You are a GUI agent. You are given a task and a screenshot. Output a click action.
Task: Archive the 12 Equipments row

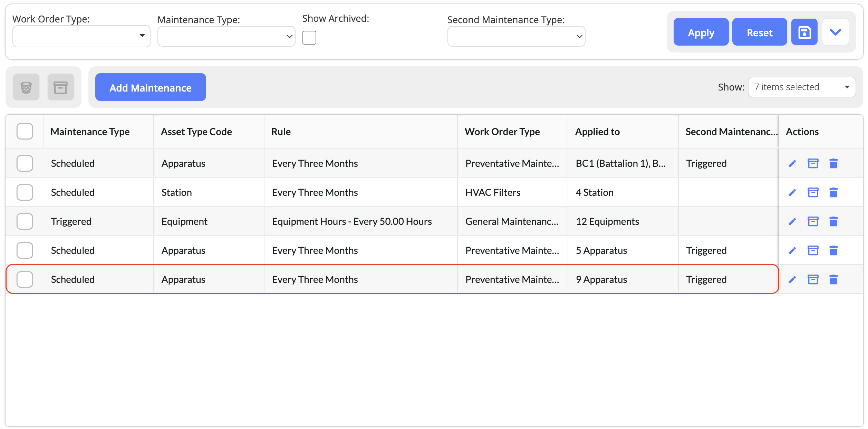click(813, 221)
